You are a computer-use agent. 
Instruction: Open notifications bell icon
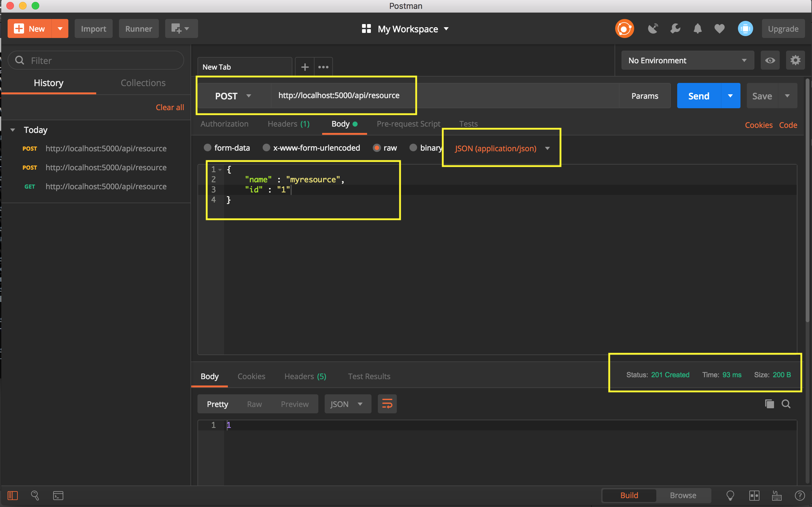pos(697,29)
